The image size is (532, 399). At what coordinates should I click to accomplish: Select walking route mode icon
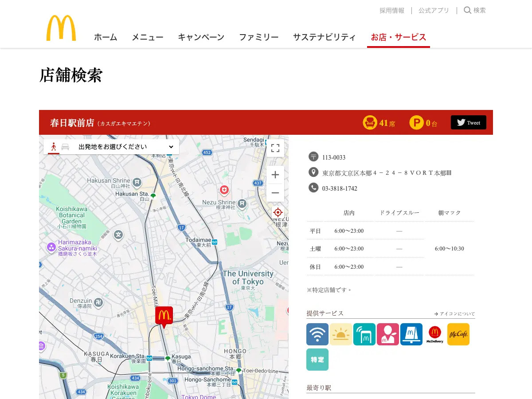click(54, 147)
